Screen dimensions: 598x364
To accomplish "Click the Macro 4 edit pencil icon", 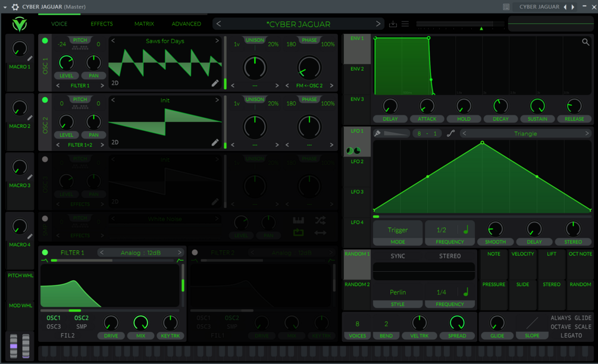I will point(30,236).
